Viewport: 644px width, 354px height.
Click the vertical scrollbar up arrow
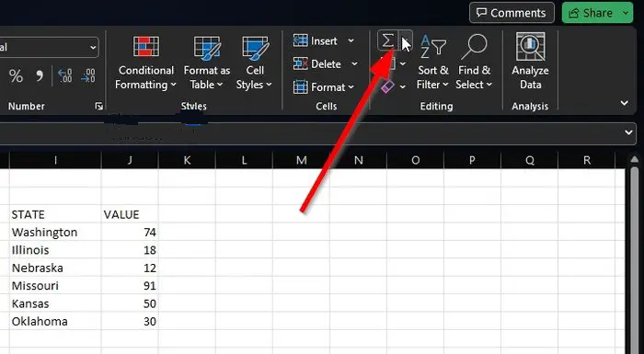click(634, 159)
